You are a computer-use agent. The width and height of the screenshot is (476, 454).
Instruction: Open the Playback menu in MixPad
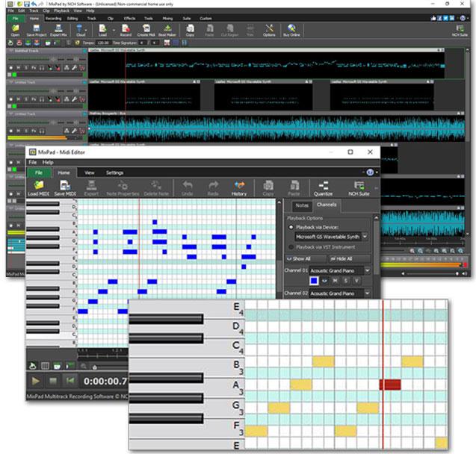61,11
